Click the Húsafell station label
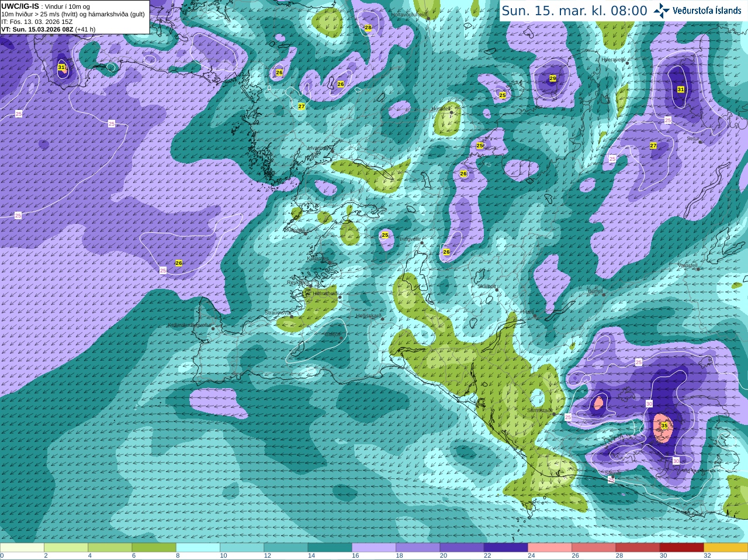The height and width of the screenshot is (560, 748). (x=441, y=109)
